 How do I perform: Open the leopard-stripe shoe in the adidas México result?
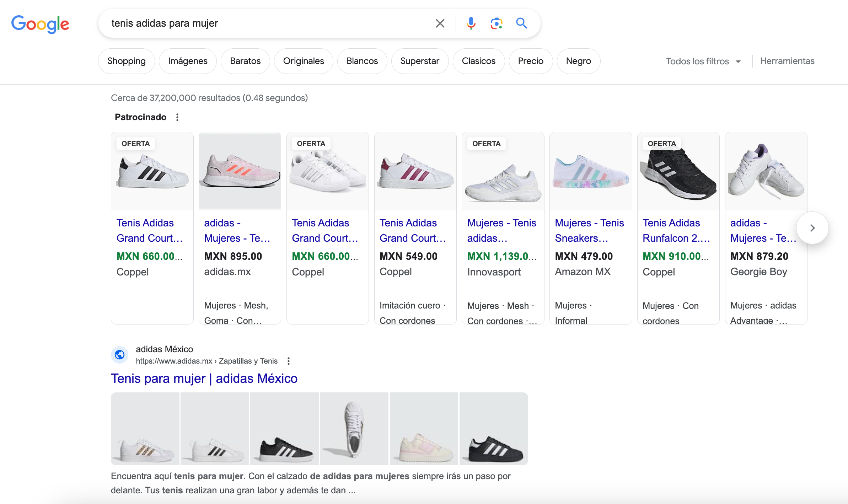(x=145, y=429)
